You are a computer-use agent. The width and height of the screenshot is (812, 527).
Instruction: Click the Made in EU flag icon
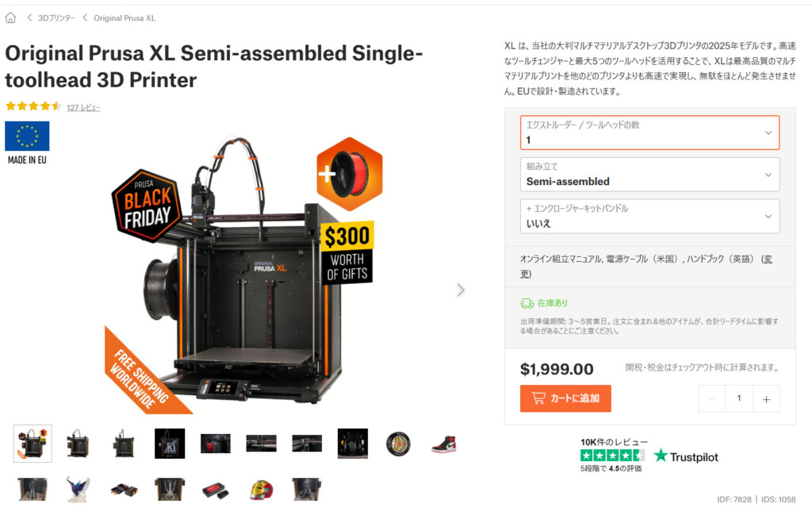coord(27,137)
